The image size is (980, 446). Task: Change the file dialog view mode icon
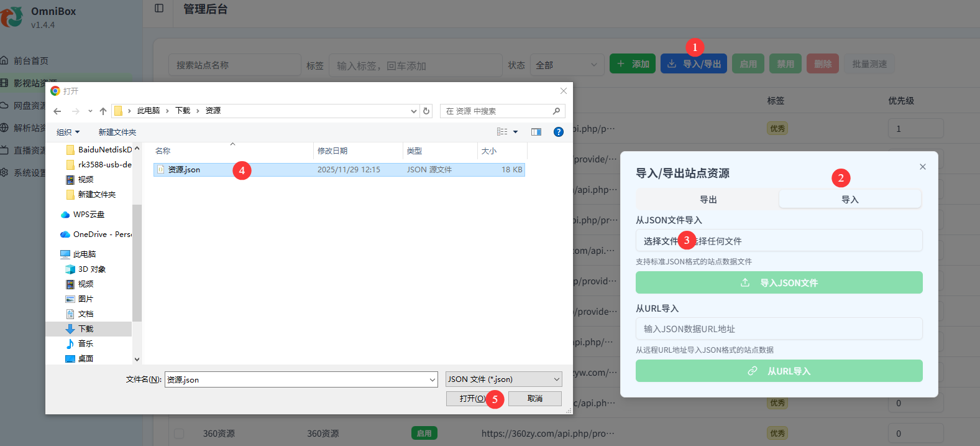tap(502, 132)
